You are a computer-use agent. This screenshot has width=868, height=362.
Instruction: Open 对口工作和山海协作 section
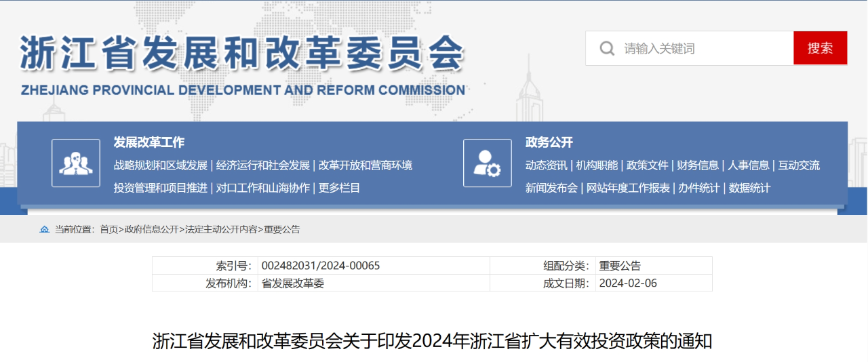tap(263, 188)
